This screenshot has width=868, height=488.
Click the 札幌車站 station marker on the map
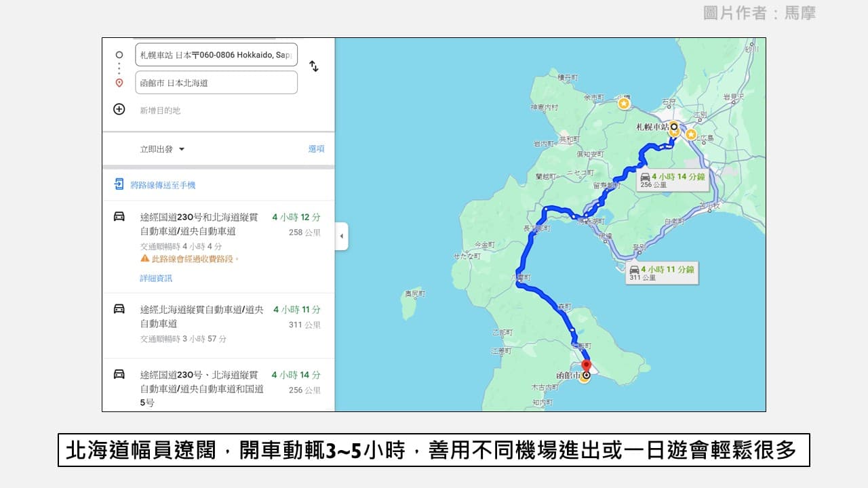pos(673,127)
